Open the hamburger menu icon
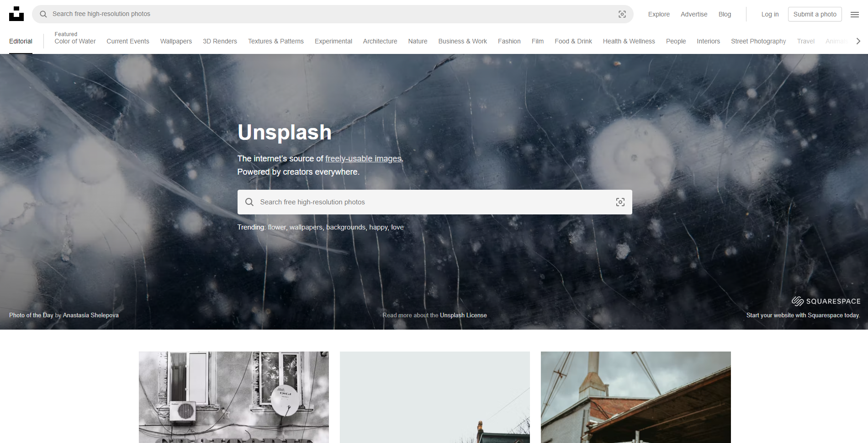 point(855,15)
